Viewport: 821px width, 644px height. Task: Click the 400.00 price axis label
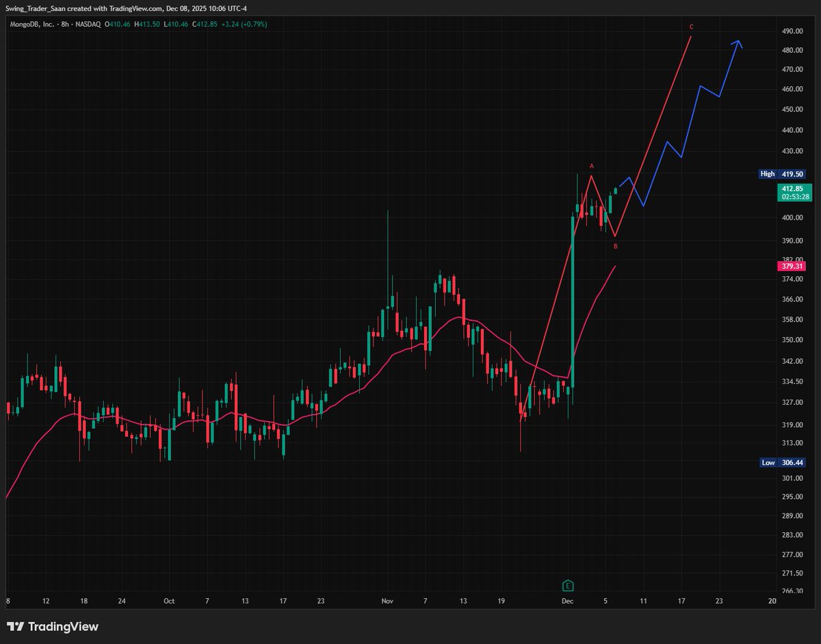(x=792, y=218)
